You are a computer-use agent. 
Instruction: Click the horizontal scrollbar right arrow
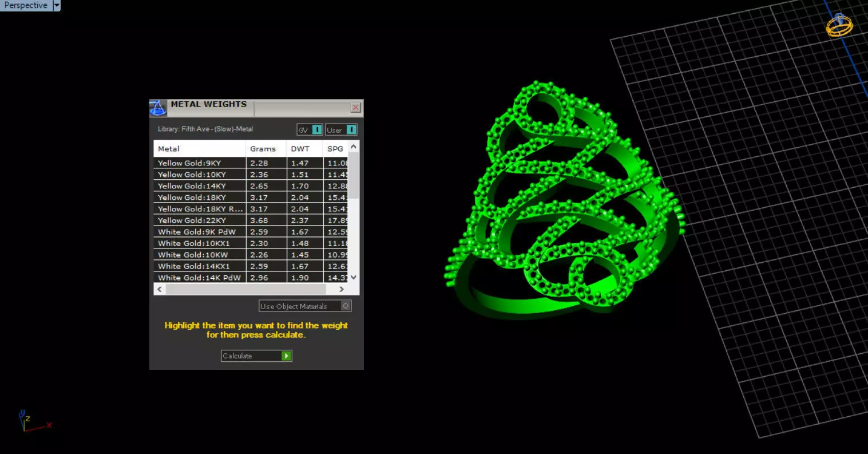point(342,290)
